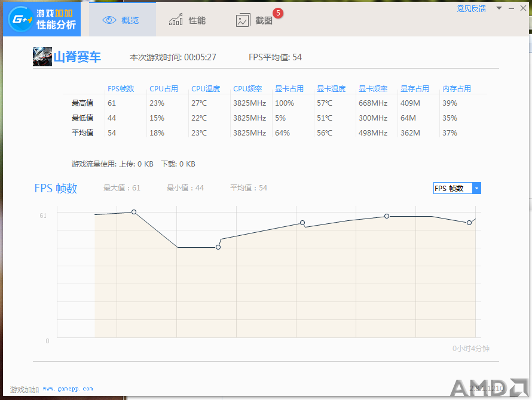532x400 pixels.
Task: Click the FPS 帧数 chart heading
Action: 56,188
